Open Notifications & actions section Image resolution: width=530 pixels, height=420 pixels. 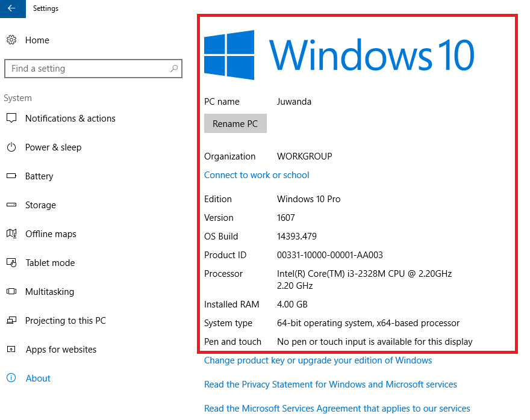coord(70,119)
